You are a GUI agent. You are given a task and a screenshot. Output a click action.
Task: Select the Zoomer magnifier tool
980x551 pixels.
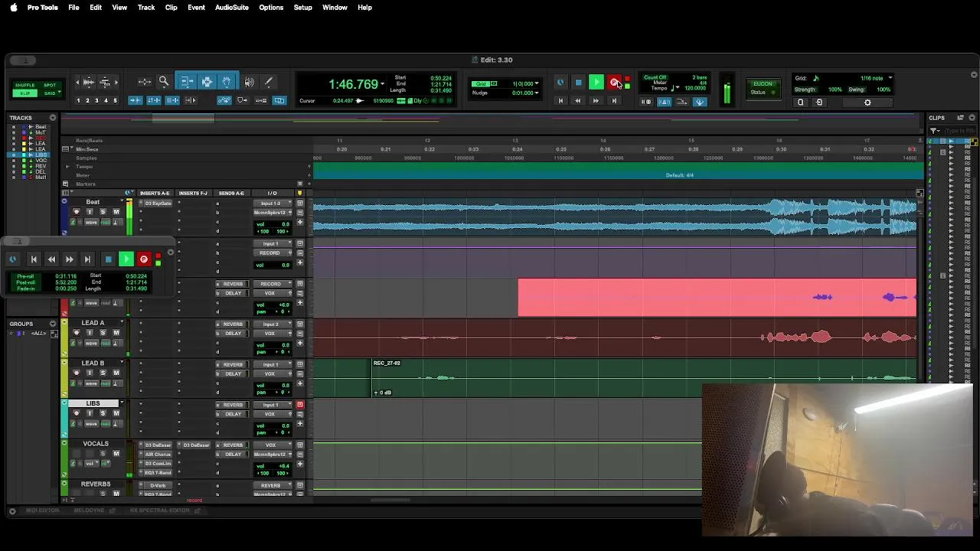[x=163, y=82]
